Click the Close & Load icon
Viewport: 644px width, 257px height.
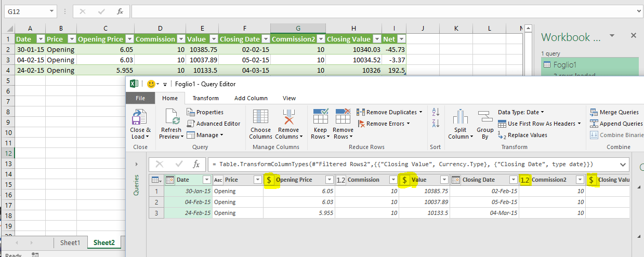[x=139, y=117]
